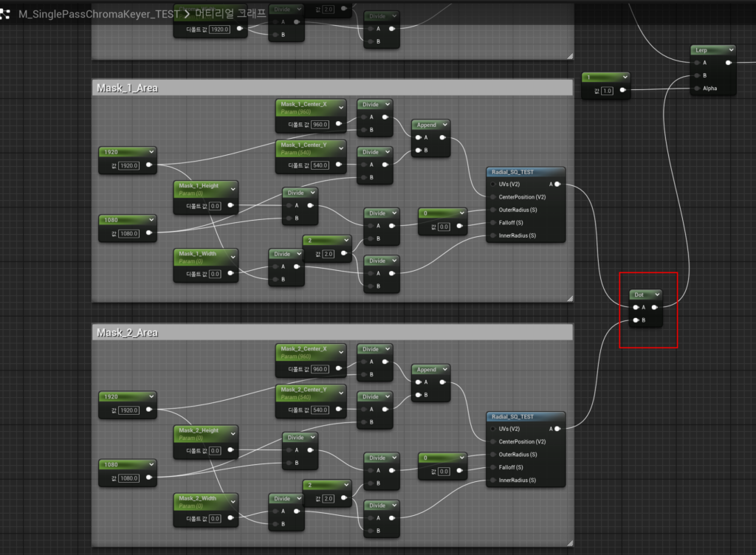The height and width of the screenshot is (555, 756).
Task: Expand the Mask_1_Center_Y node chevron
Action: point(341,148)
